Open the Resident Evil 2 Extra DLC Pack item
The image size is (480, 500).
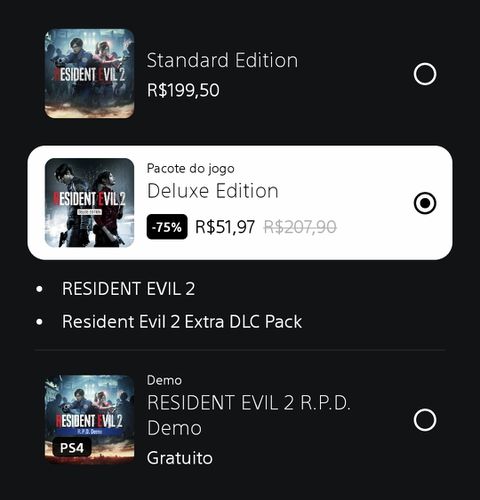(182, 322)
